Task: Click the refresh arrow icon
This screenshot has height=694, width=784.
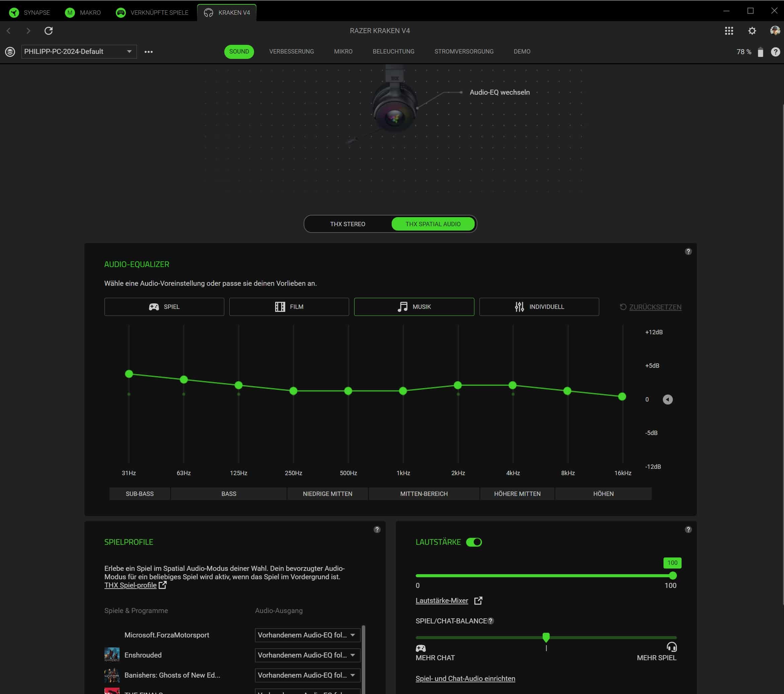Action: (x=48, y=31)
